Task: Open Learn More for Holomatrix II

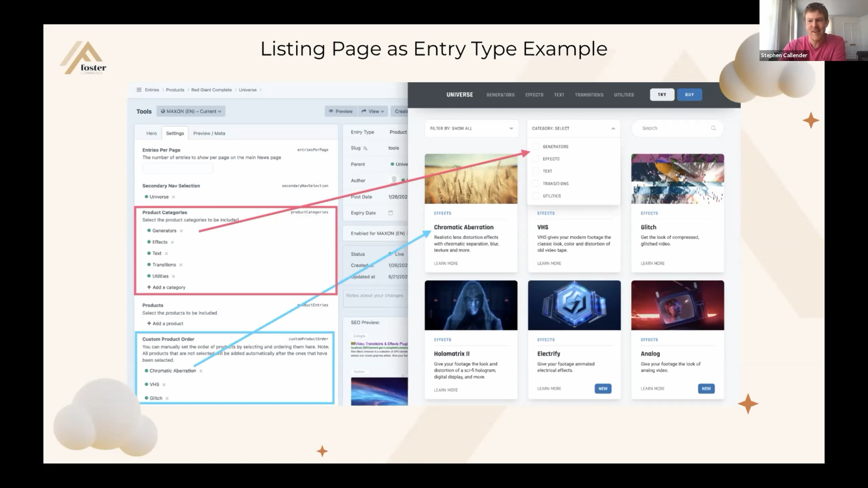Action: (x=446, y=390)
